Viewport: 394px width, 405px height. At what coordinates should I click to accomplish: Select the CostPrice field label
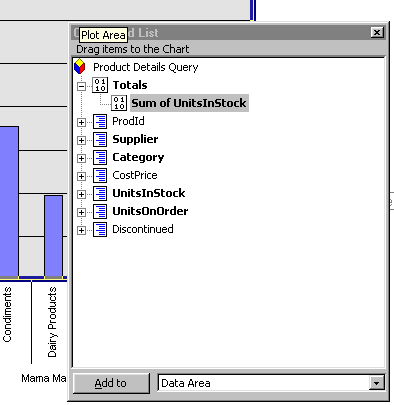(135, 175)
